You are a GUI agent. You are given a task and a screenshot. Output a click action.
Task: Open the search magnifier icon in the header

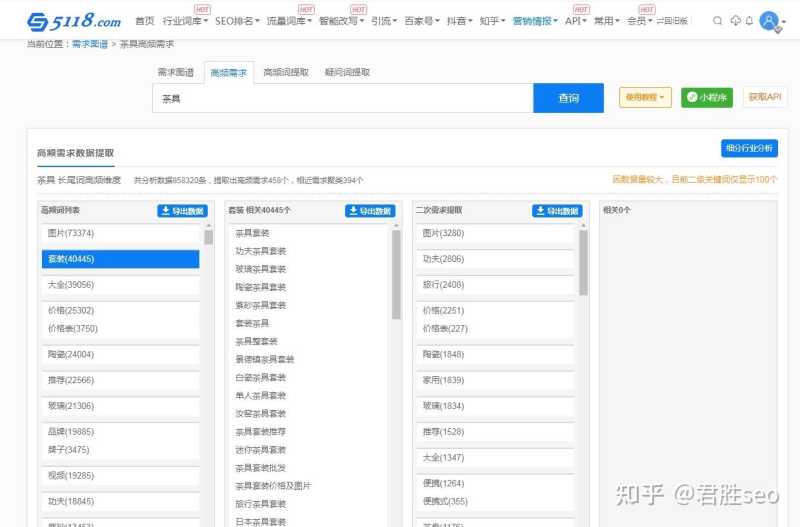click(x=717, y=21)
